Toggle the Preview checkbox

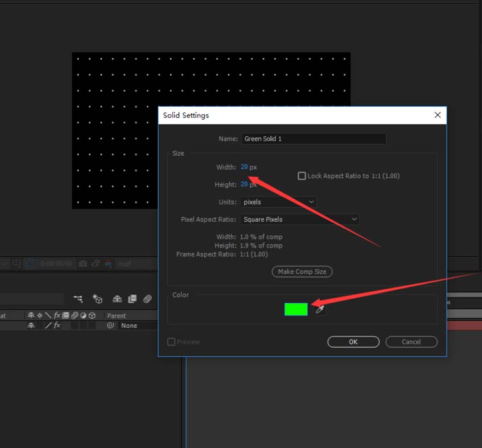172,342
